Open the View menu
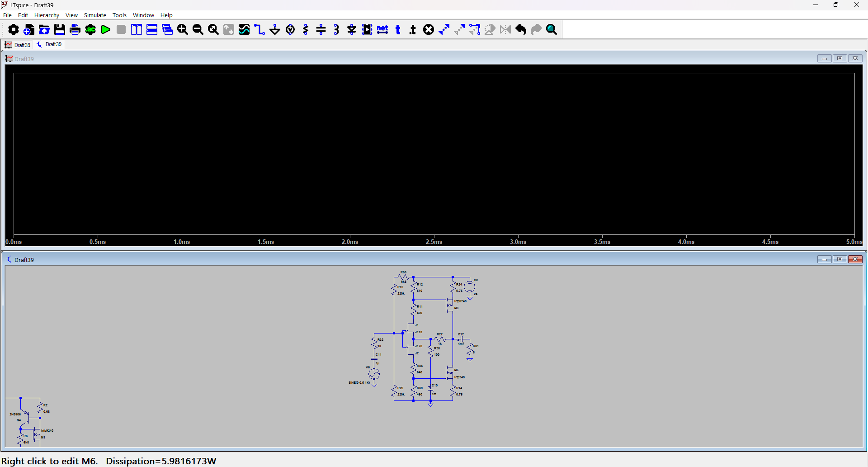 [x=71, y=15]
